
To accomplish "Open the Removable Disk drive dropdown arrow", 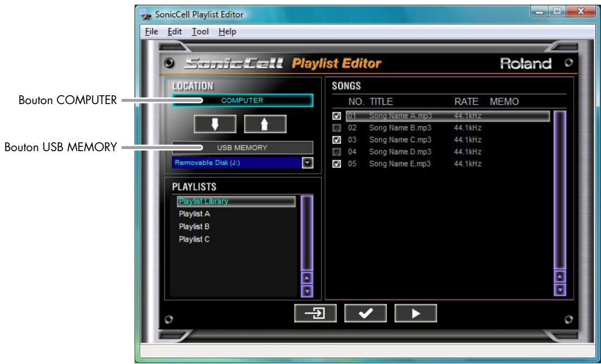I will [x=307, y=163].
